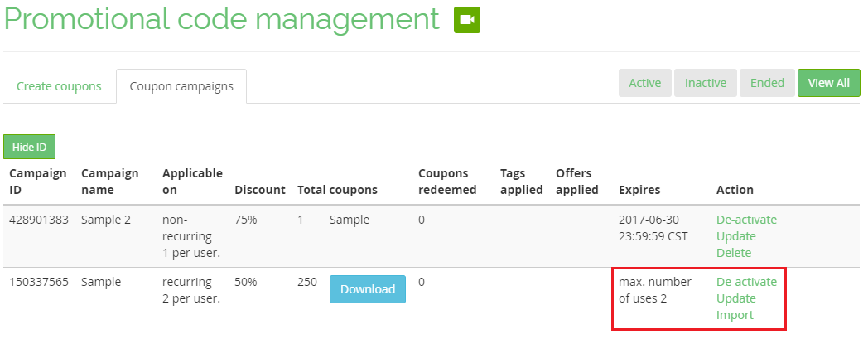Click campaign ID 428901383
The width and height of the screenshot is (868, 344).
pyautogui.click(x=39, y=220)
